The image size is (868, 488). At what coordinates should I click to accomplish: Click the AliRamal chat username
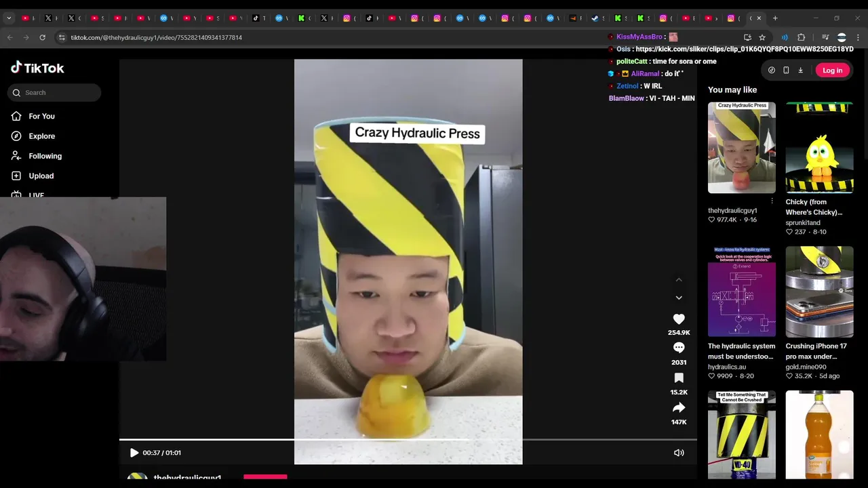click(645, 74)
